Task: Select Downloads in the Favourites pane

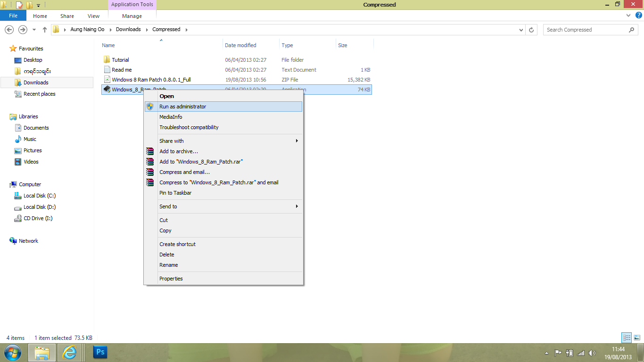Action: [x=47, y=82]
